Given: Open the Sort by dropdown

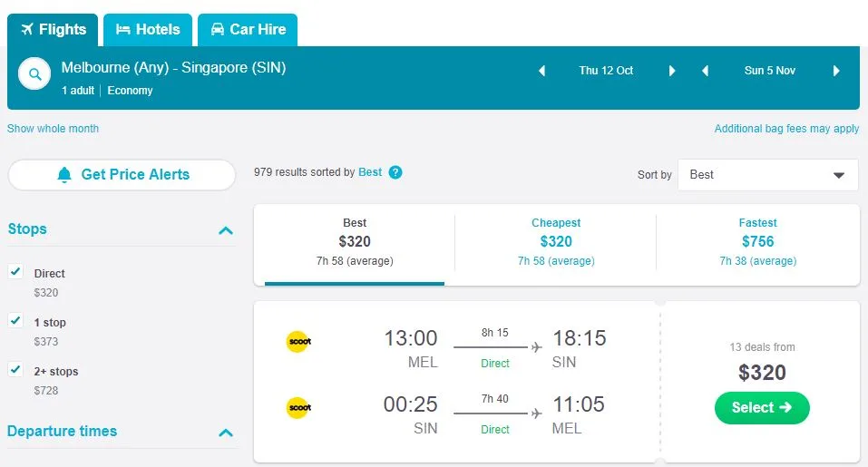Looking at the screenshot, I should pyautogui.click(x=767, y=175).
